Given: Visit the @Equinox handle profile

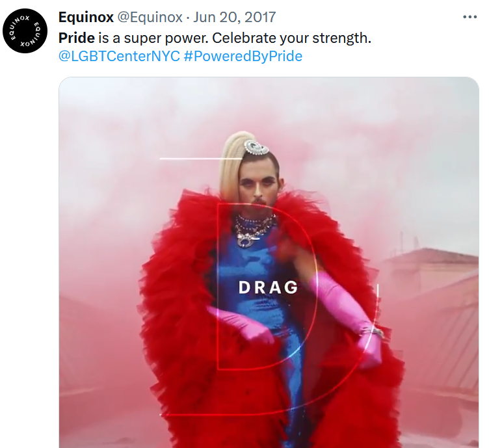Looking at the screenshot, I should pos(150,17).
